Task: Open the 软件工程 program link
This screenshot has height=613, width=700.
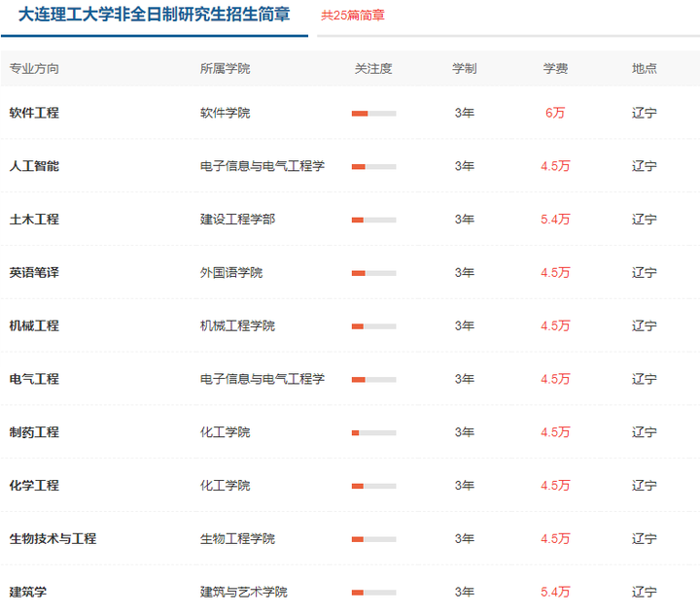Action: coord(34,113)
